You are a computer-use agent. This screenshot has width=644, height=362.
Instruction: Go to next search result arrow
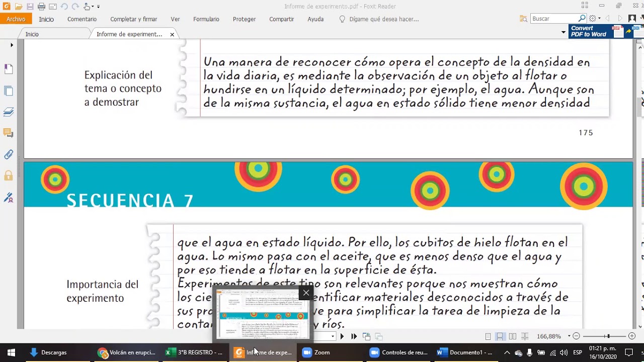(x=620, y=19)
